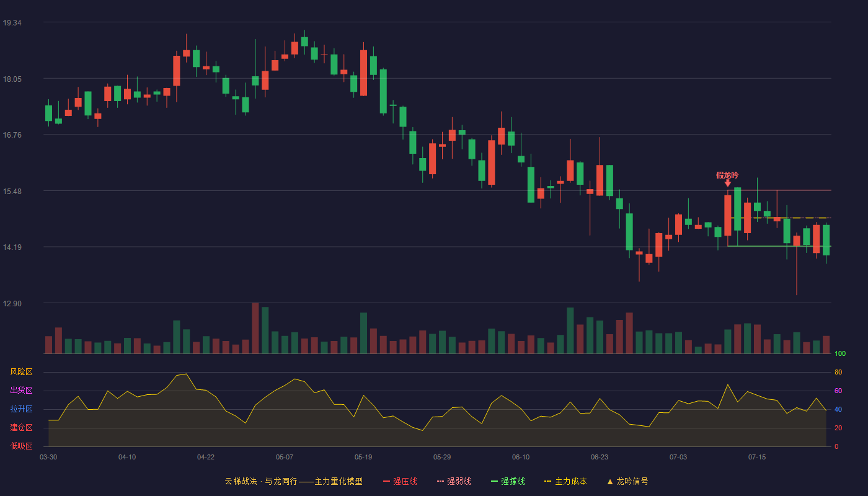Select the 16.76 price axis label
The width and height of the screenshot is (868, 496).
point(12,135)
